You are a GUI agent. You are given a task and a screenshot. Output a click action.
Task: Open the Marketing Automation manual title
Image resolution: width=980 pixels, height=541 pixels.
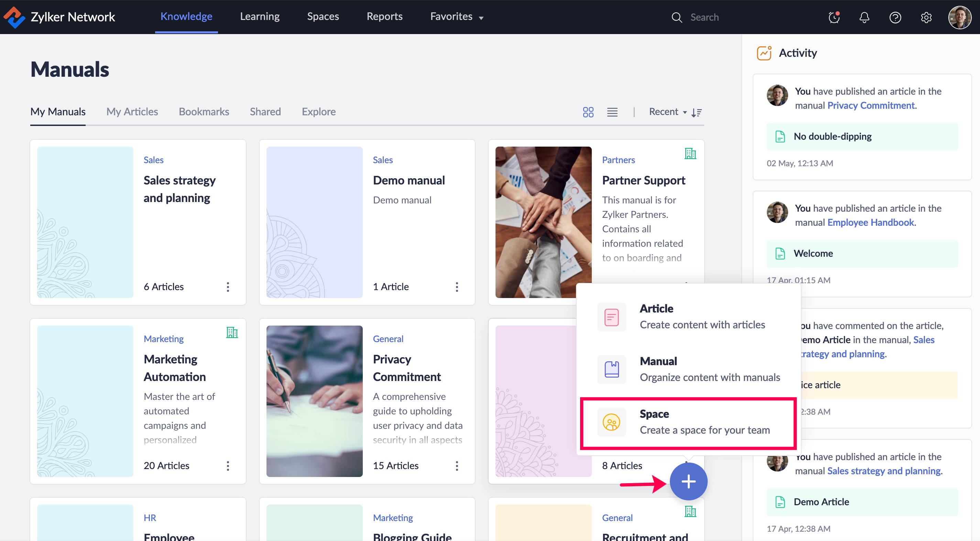click(x=175, y=368)
